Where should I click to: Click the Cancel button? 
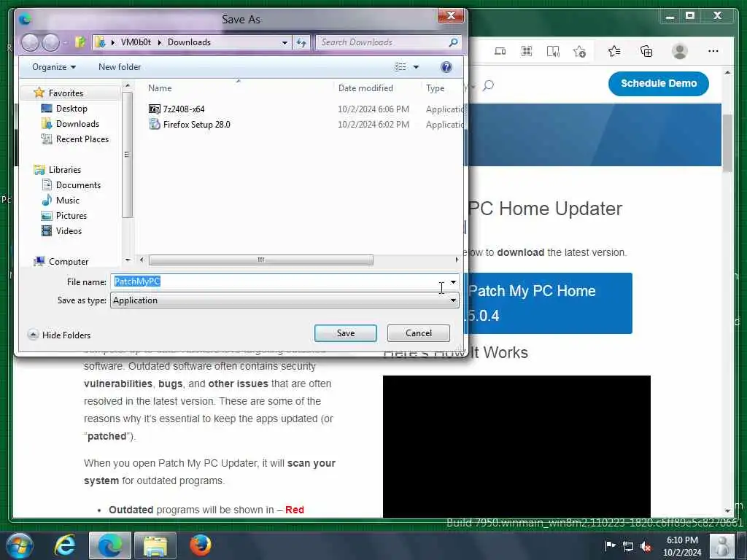point(418,333)
